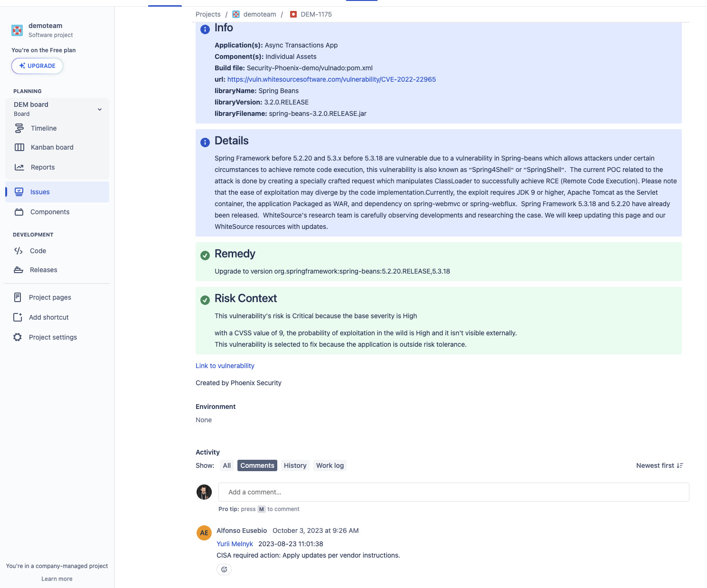Click the demoteam breadcrumb link

click(x=260, y=14)
